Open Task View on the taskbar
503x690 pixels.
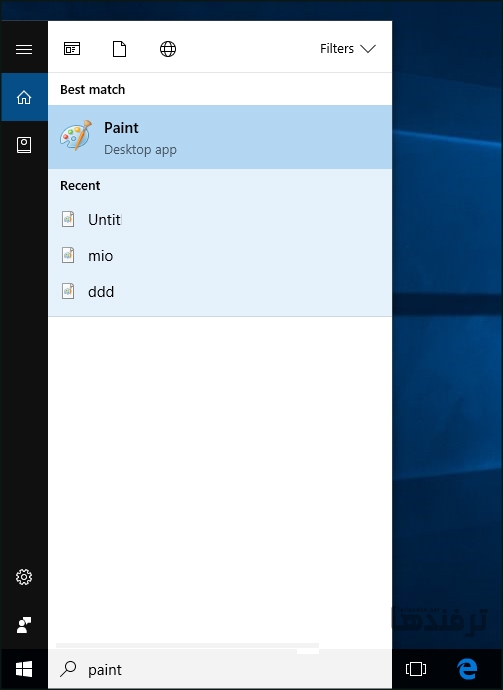416,669
